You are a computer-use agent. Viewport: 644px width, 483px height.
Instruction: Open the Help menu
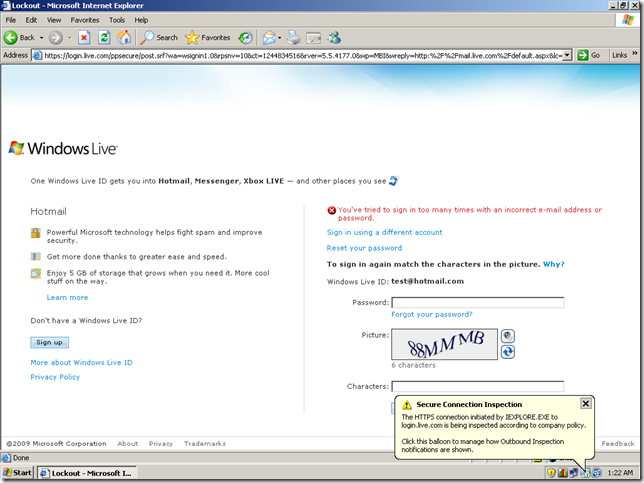(x=141, y=20)
